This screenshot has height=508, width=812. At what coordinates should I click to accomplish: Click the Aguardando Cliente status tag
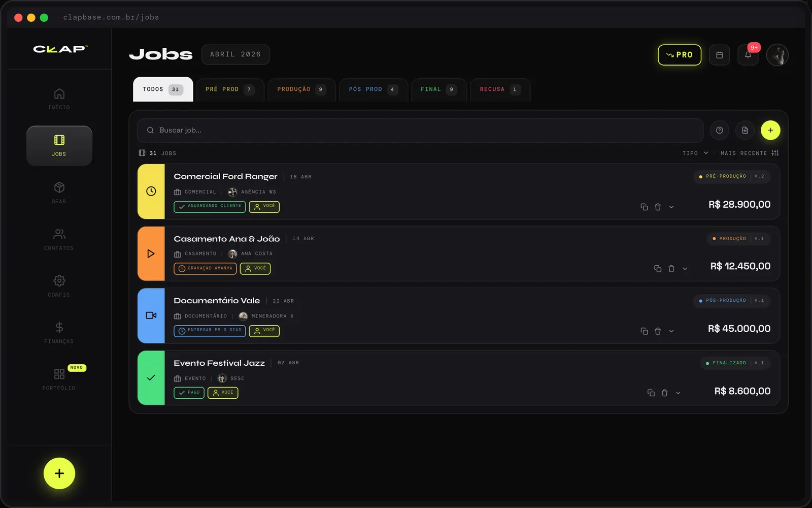[x=210, y=206]
